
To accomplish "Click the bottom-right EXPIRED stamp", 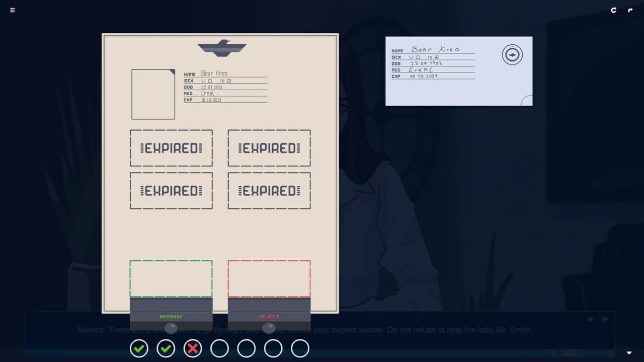I will click(269, 191).
